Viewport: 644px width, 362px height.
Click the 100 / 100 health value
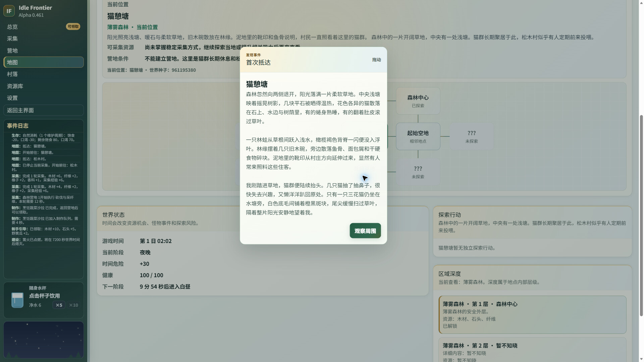pyautogui.click(x=152, y=275)
